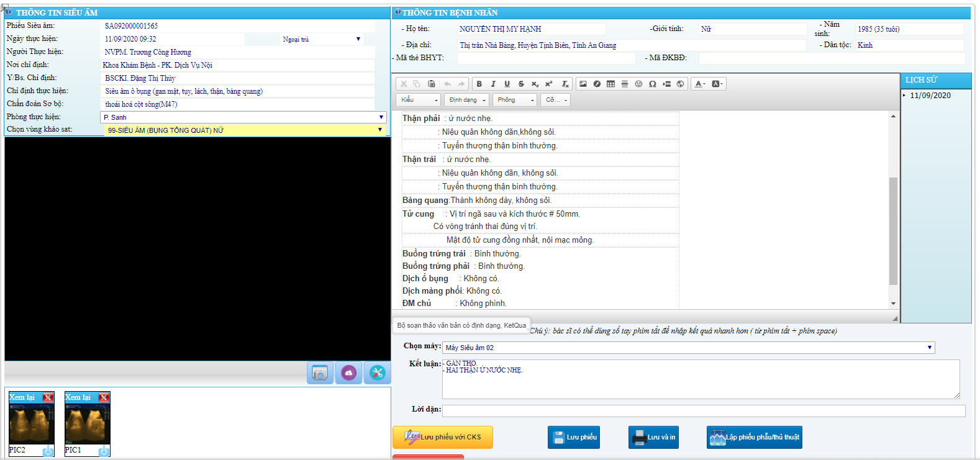Insert special character with Omega icon

click(652, 84)
